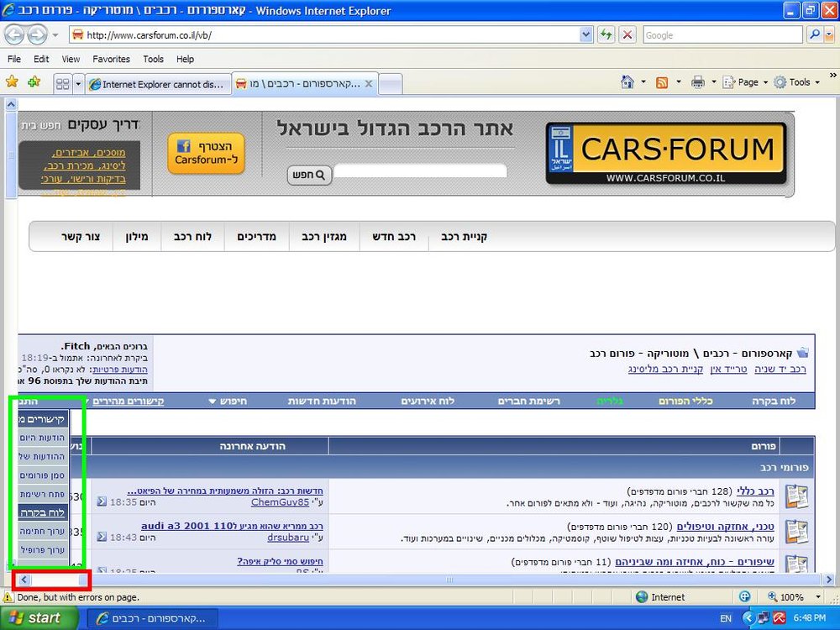The image size is (840, 630).
Task: Expand the address bar history dropdown
Action: 586,35
